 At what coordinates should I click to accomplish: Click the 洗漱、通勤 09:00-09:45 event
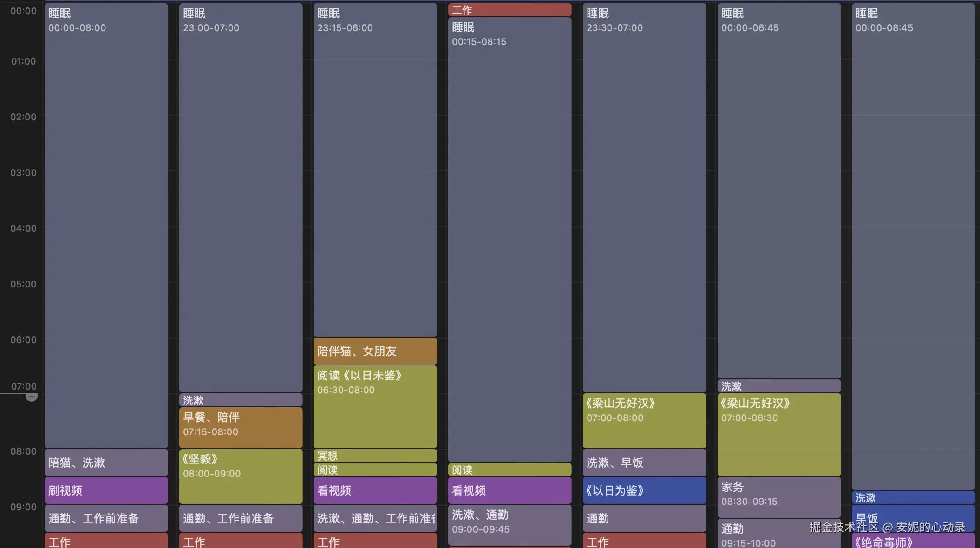[x=510, y=525]
